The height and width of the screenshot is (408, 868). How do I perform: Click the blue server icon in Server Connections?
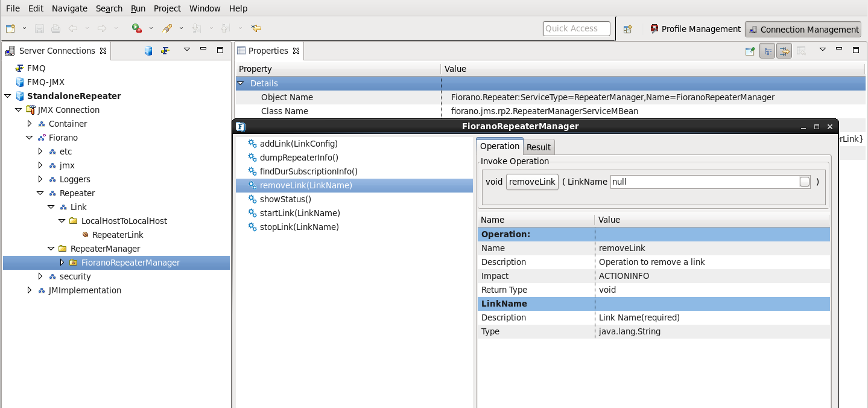click(x=148, y=51)
